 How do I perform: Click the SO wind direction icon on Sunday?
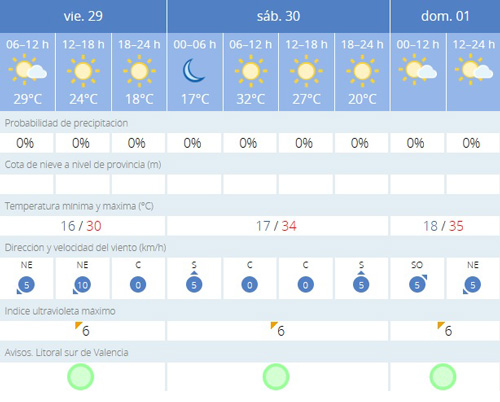click(x=418, y=284)
